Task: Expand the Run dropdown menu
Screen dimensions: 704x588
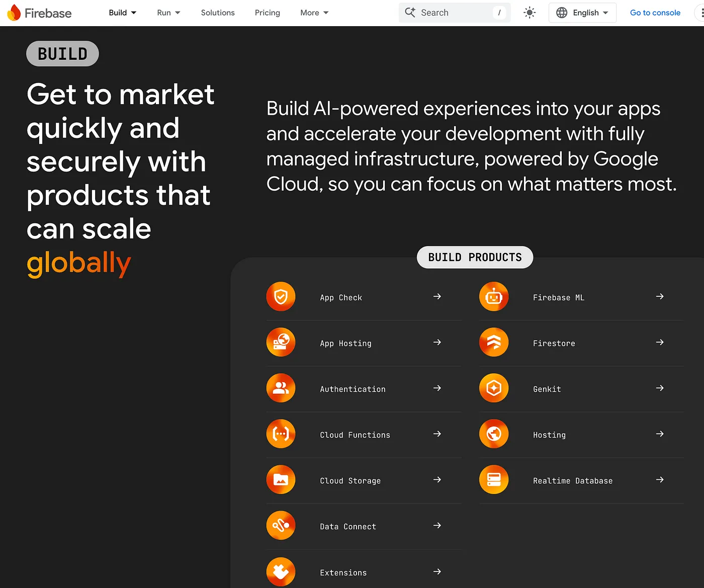Action: 168,13
